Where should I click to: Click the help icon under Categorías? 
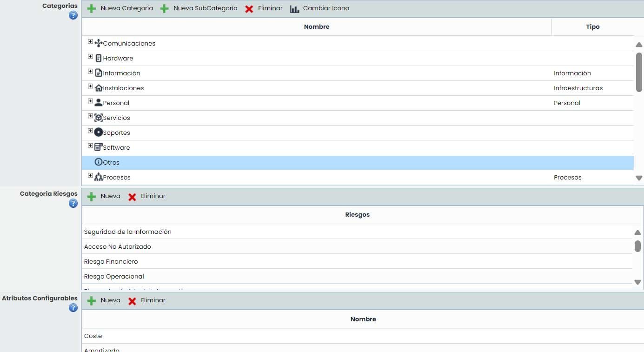73,15
